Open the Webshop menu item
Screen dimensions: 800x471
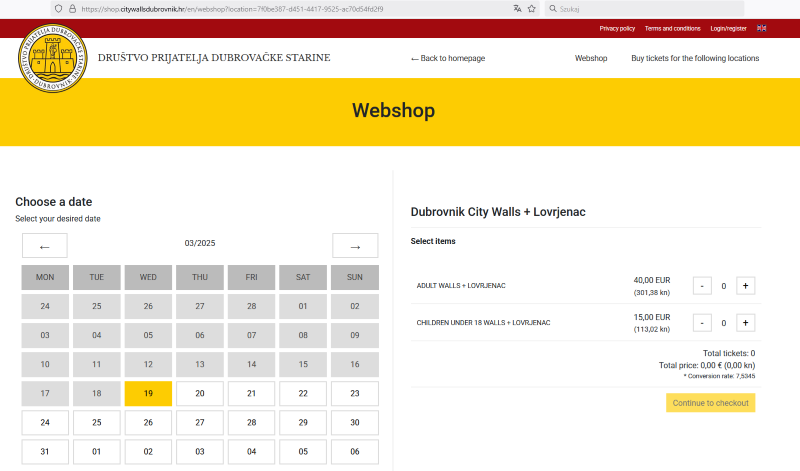click(591, 58)
